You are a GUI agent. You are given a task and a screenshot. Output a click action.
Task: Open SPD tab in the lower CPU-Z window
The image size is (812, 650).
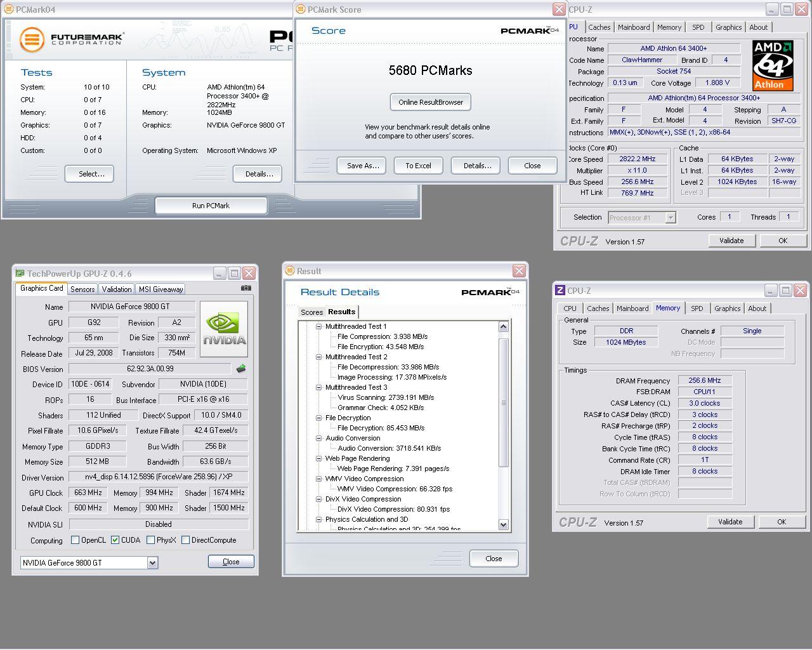click(697, 308)
